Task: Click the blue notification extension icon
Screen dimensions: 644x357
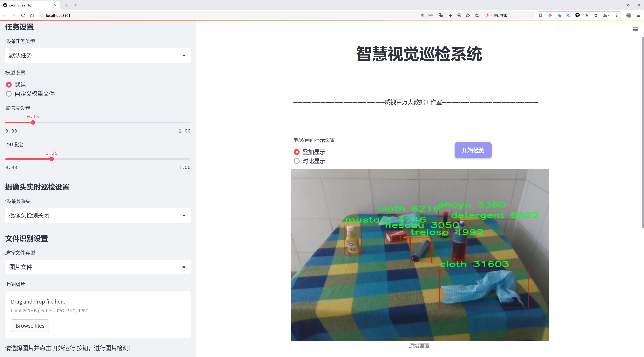Action: [559, 15]
